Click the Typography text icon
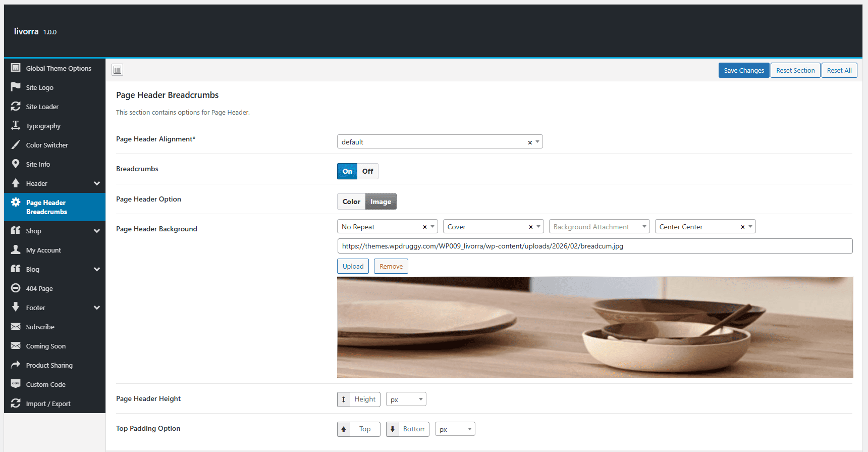Viewport: 868px width, 452px height. 16,125
